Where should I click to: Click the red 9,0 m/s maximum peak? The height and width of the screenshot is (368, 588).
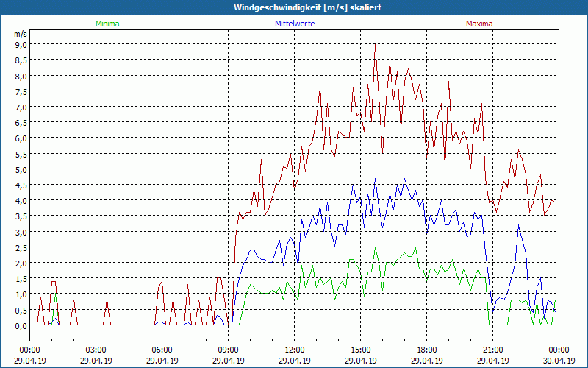point(375,45)
